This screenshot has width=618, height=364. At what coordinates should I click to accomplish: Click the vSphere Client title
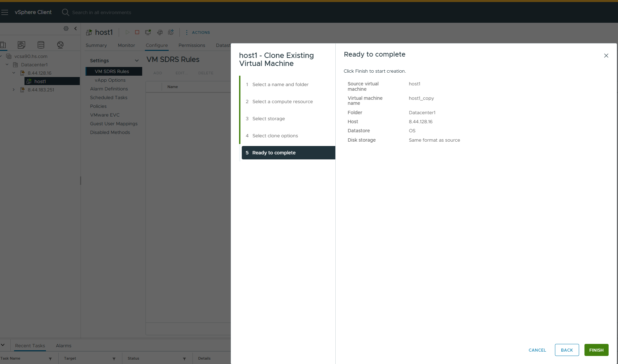[x=33, y=12]
